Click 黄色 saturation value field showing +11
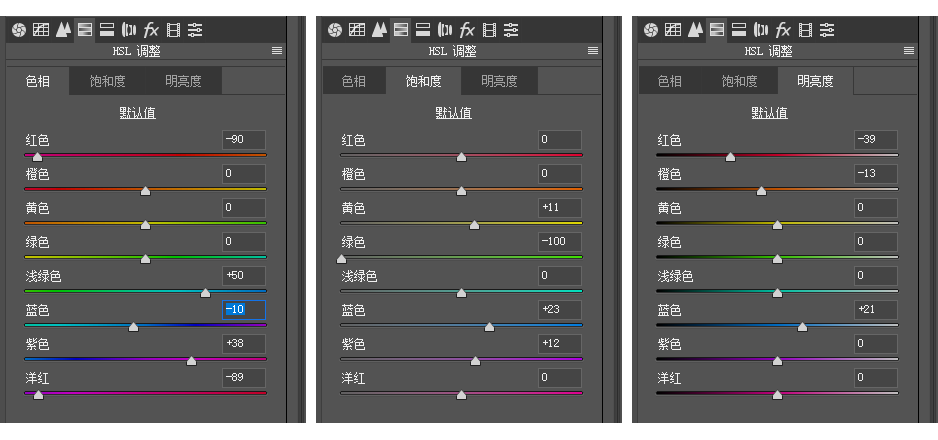Screen dimensions: 938x440 [560, 207]
